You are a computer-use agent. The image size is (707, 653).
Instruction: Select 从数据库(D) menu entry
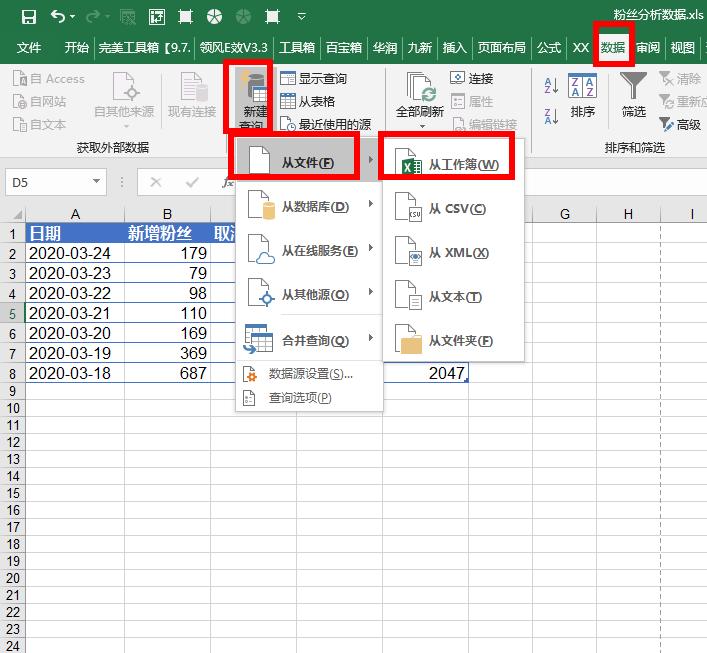(307, 206)
